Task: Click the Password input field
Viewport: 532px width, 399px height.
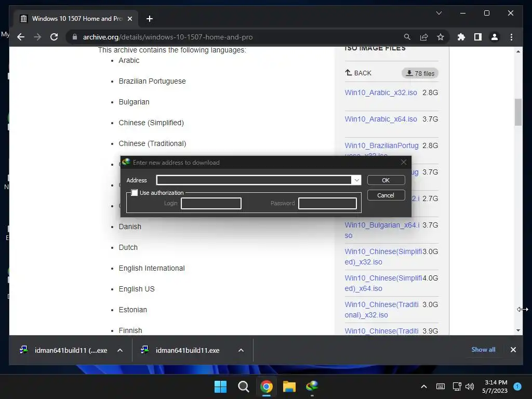Action: click(327, 203)
